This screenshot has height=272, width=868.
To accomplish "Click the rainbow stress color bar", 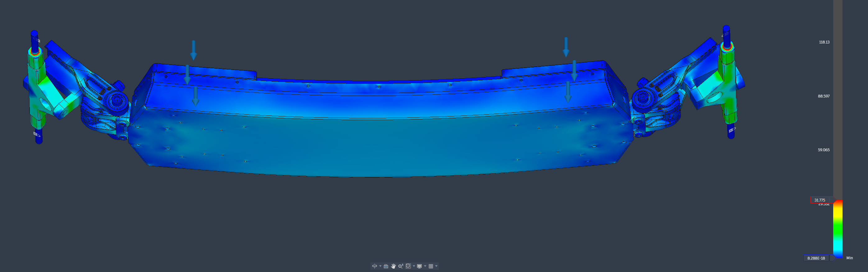I will [838, 229].
